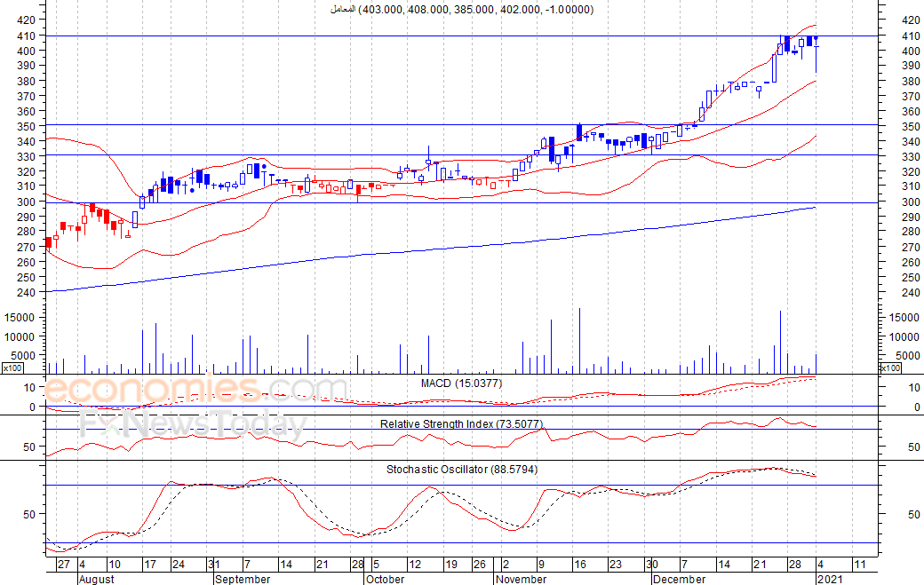This screenshot has width=924, height=585.
Task: Click the 5 date label in October
Action: [x=376, y=565]
